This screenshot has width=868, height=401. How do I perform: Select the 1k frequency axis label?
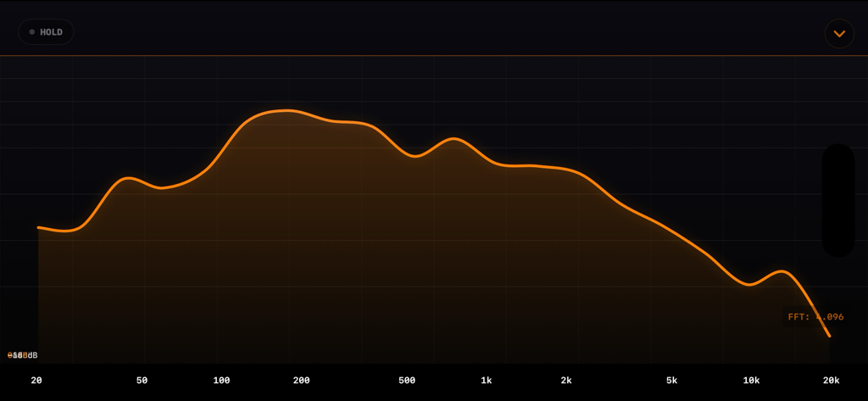coord(486,381)
